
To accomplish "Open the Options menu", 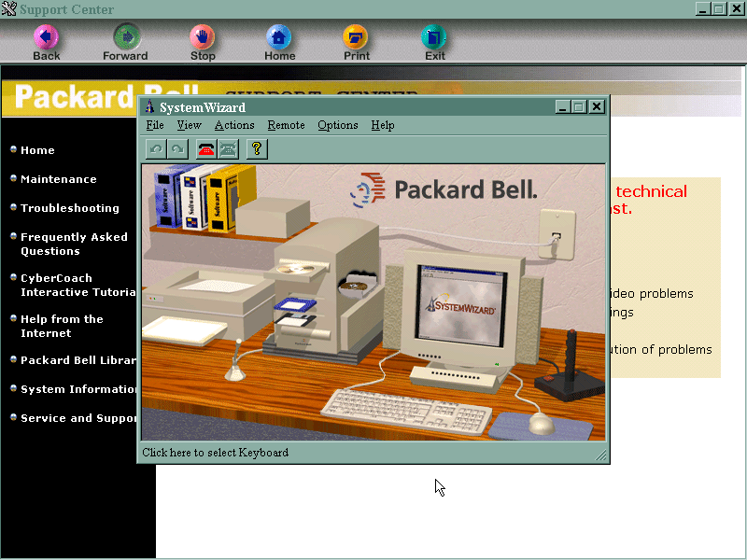I will click(x=337, y=125).
